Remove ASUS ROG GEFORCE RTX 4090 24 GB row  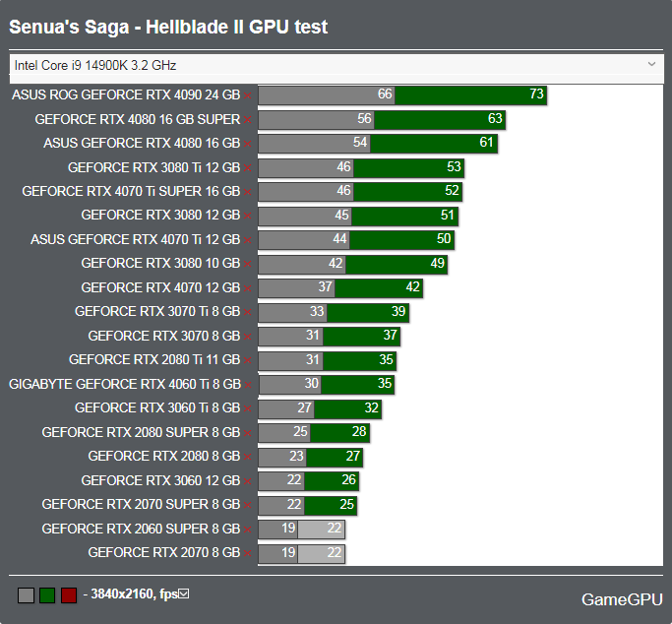(x=247, y=95)
